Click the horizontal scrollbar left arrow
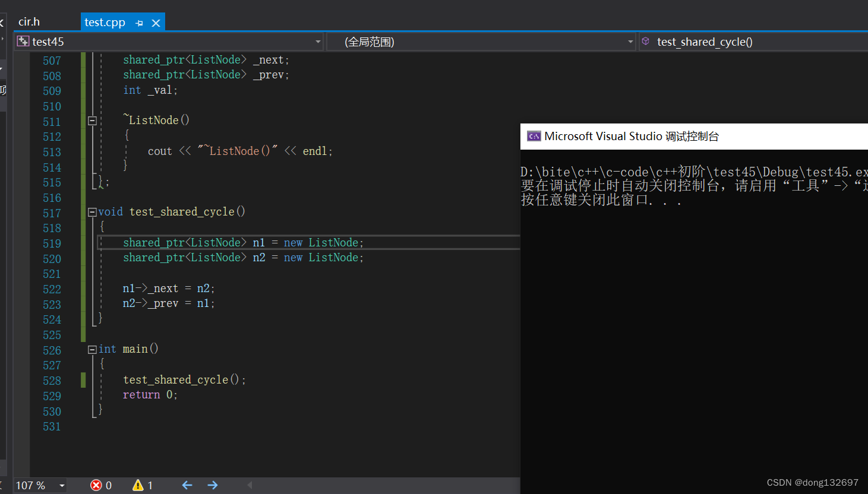 [250, 485]
